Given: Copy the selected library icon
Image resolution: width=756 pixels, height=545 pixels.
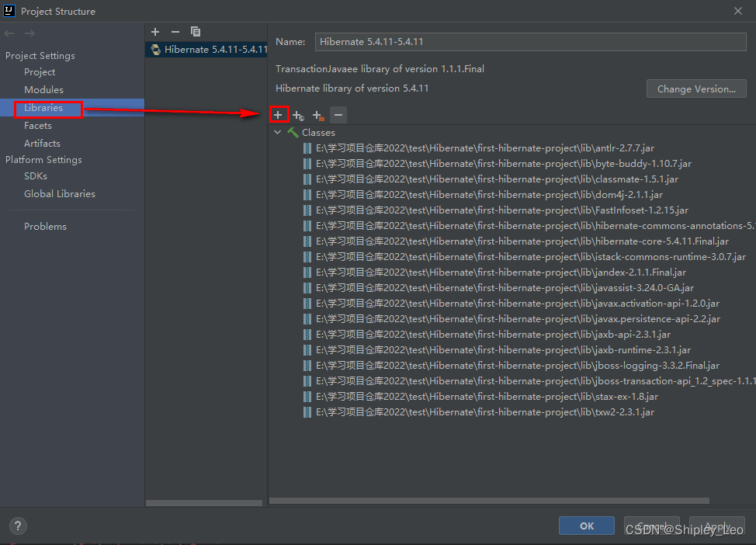Looking at the screenshot, I should (196, 32).
